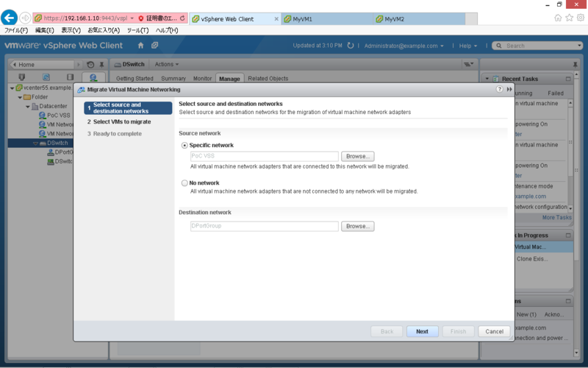Image resolution: width=588 pixels, height=368 pixels.
Task: Collapse the Recent Tasks section arrow
Action: (x=487, y=79)
